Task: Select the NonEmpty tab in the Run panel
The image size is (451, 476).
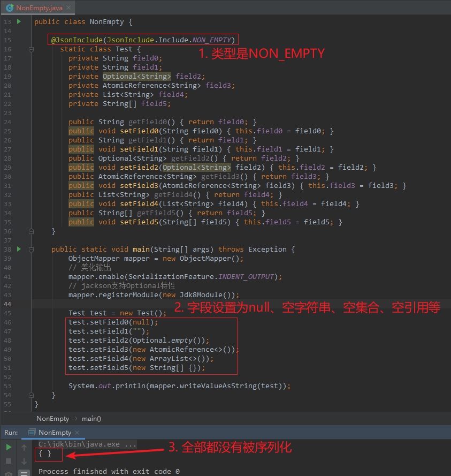Action: pos(53,432)
